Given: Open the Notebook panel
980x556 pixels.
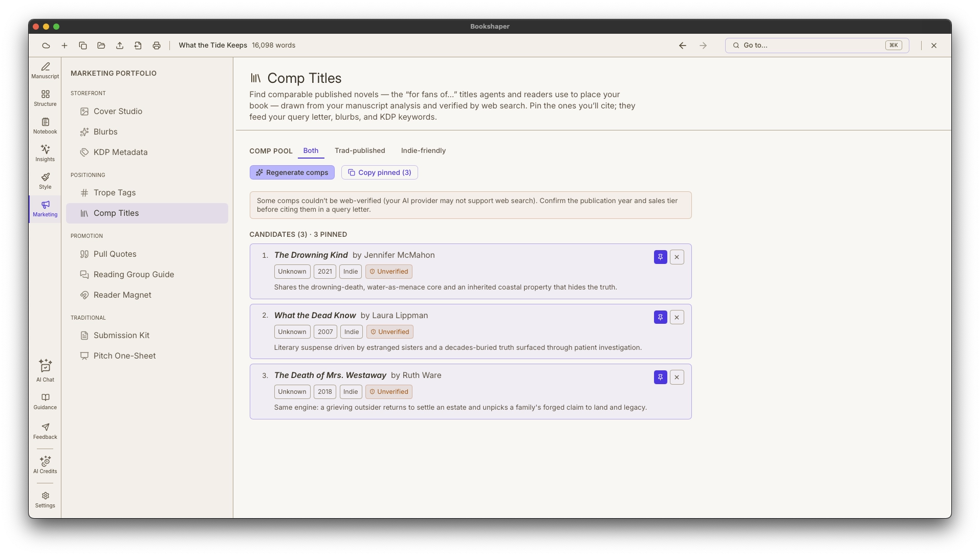Looking at the screenshot, I should pyautogui.click(x=45, y=126).
